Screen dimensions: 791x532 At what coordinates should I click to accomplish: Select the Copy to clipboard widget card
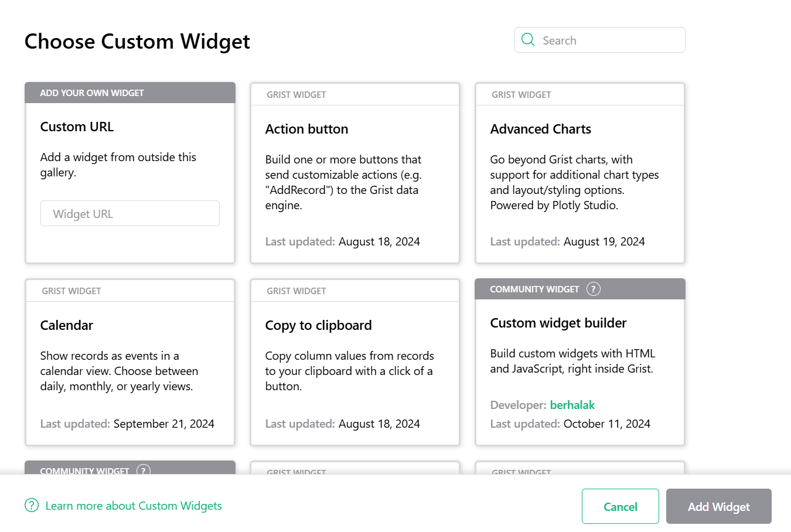click(x=355, y=362)
